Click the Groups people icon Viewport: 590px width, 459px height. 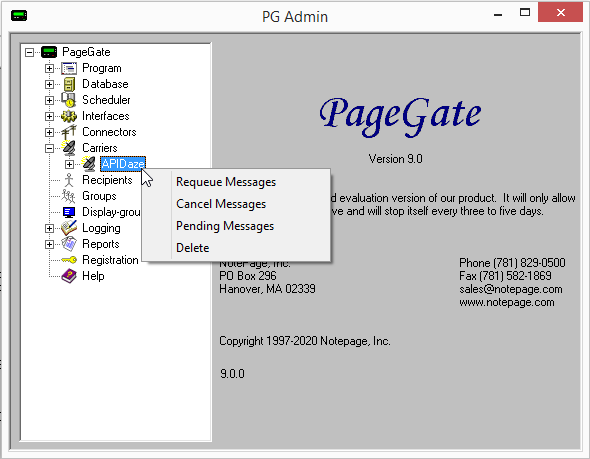pyautogui.click(x=69, y=196)
